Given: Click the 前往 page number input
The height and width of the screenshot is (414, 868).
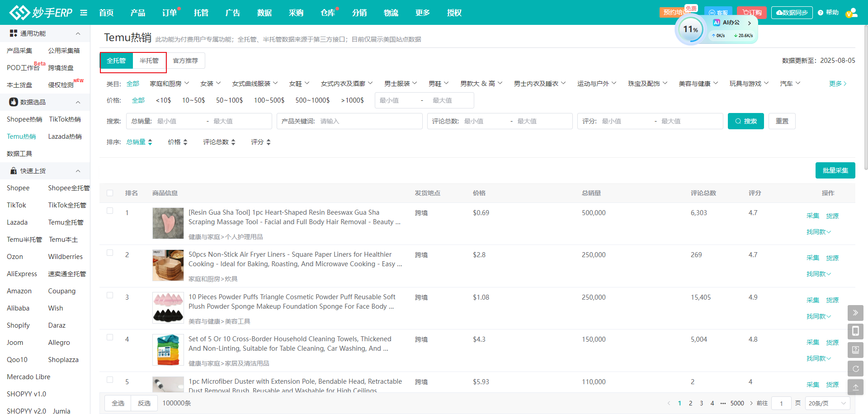Looking at the screenshot, I should click(x=781, y=403).
